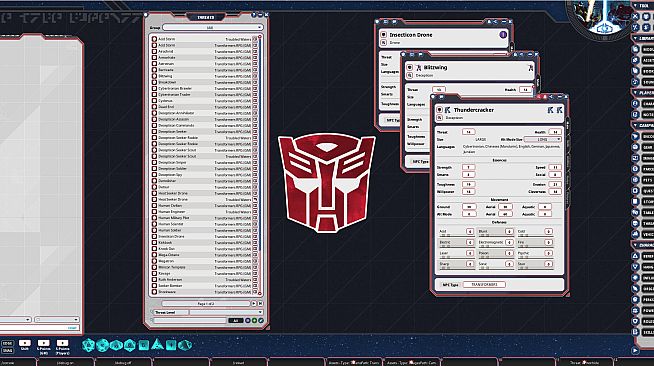Click Thundercracker's Cleverness value

[x=555, y=192]
